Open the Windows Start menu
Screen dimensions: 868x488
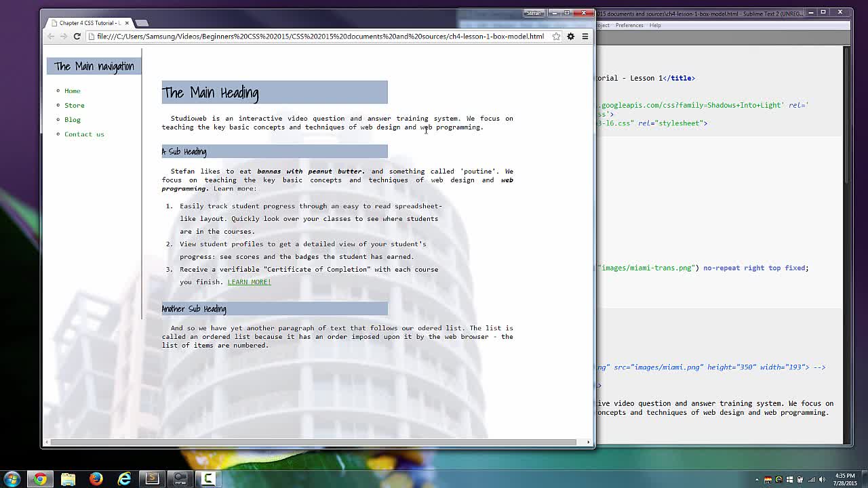pos(12,479)
